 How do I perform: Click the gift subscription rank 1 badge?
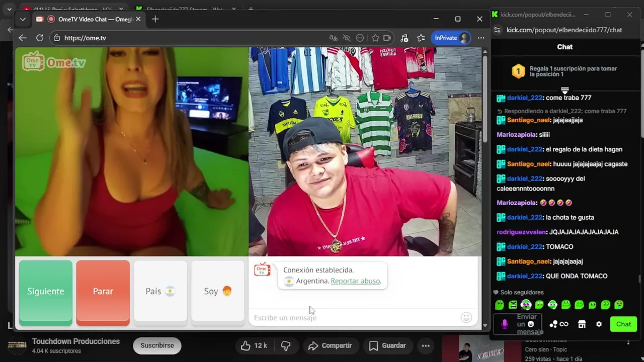518,71
